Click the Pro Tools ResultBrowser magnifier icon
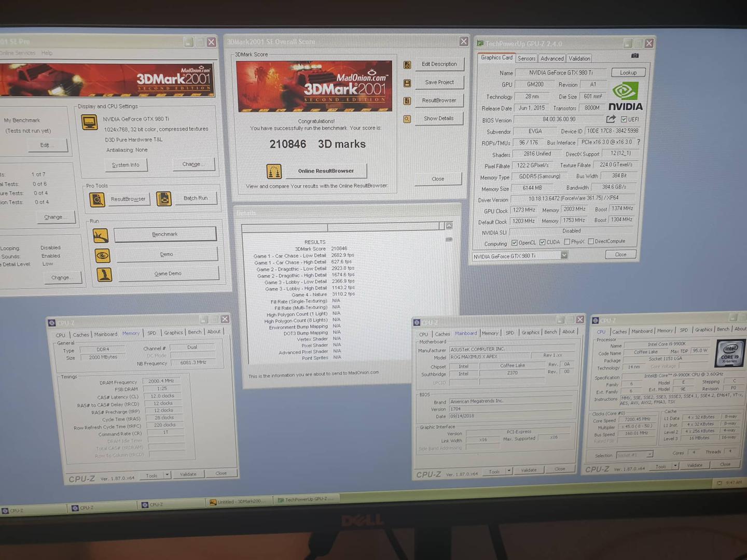 pos(97,200)
